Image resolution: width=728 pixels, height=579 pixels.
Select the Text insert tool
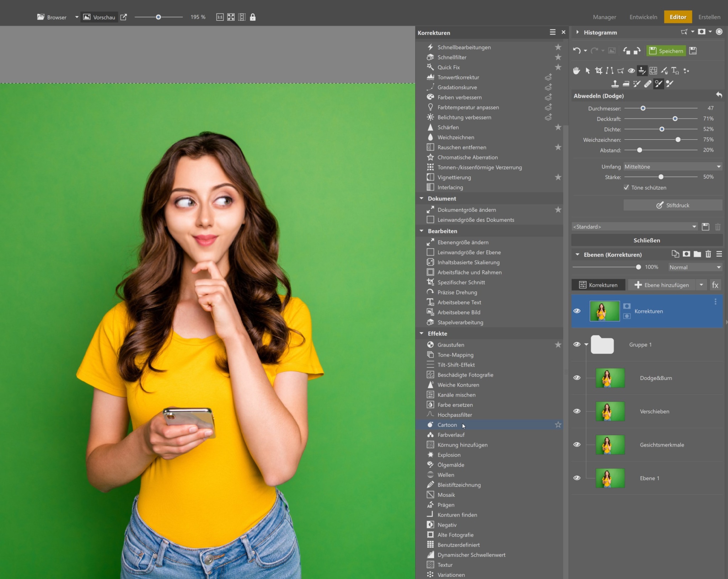coord(675,71)
